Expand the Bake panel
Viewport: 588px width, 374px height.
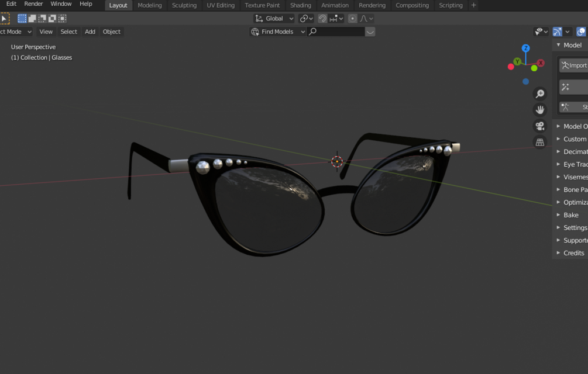point(572,215)
